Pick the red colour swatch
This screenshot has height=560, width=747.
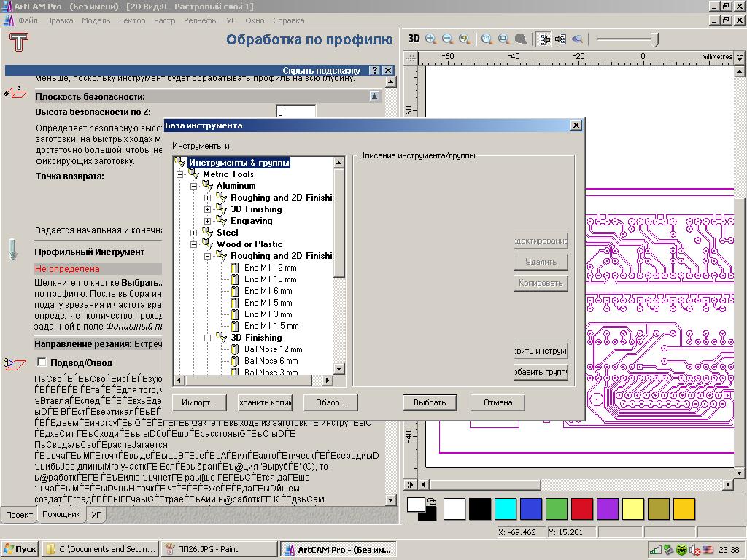(581, 509)
